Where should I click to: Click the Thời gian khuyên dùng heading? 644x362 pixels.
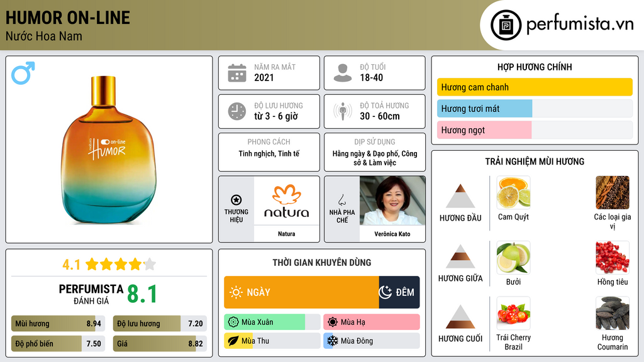tap(322, 263)
